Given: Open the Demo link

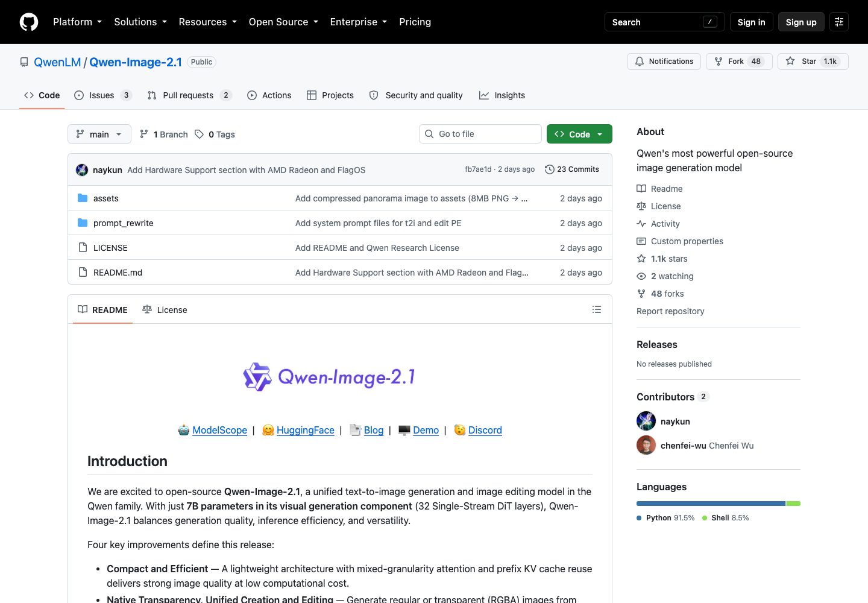Looking at the screenshot, I should point(426,430).
